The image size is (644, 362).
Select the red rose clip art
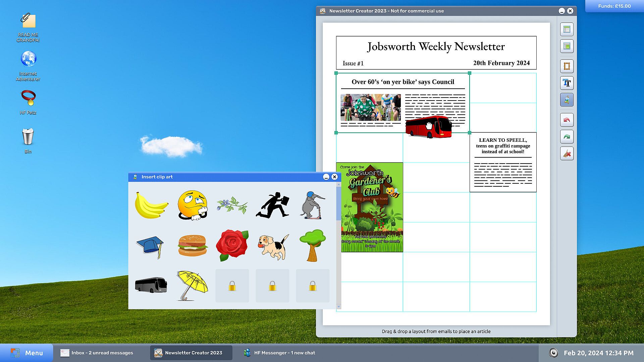tap(232, 245)
